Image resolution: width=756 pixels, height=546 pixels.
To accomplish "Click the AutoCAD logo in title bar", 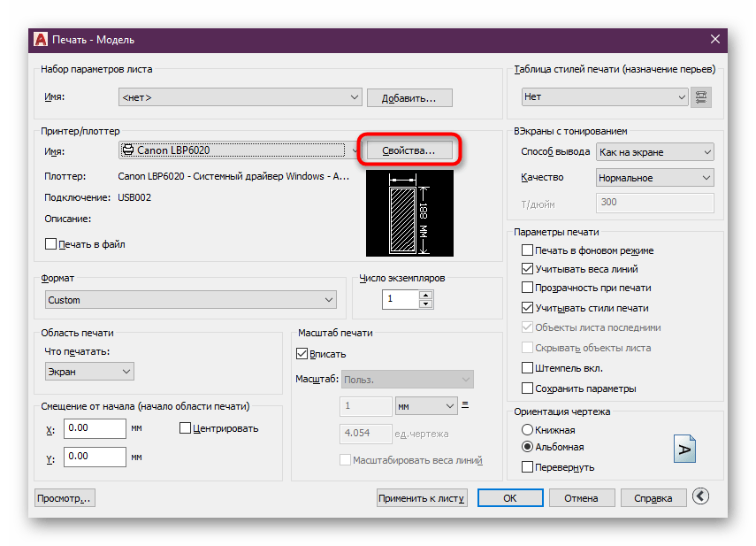I will point(40,39).
